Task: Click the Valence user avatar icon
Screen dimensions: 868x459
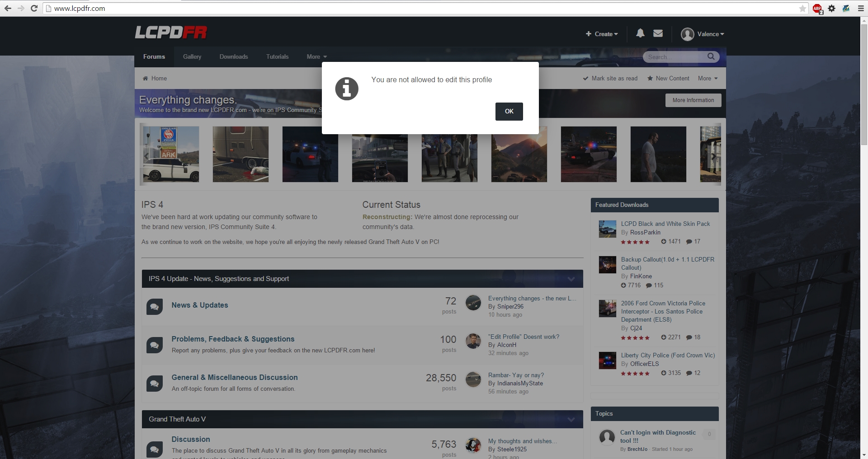Action: click(x=688, y=34)
